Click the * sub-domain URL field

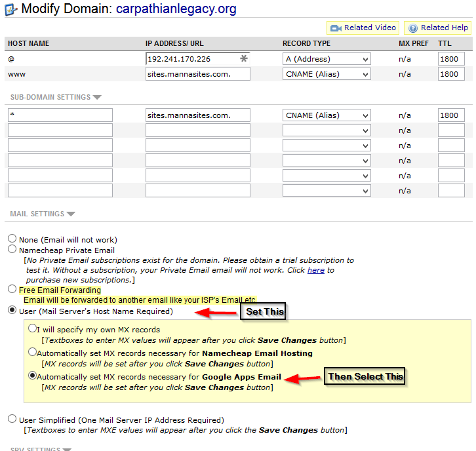(x=198, y=115)
